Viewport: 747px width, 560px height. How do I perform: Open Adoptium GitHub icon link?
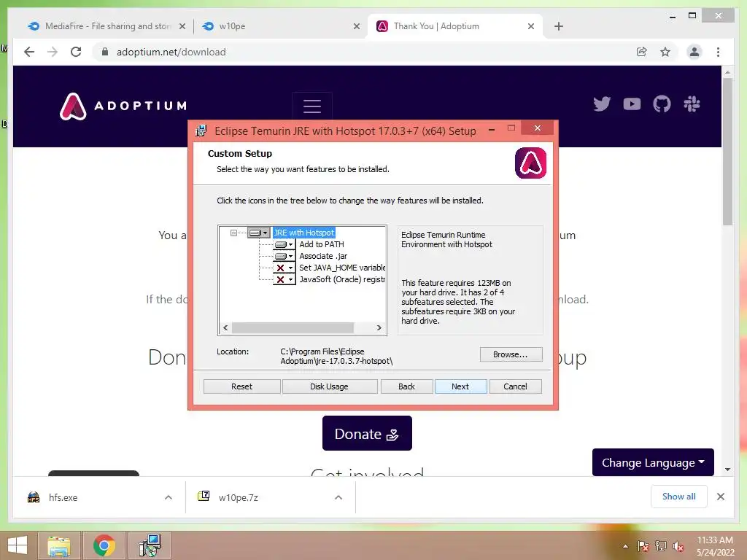coord(662,104)
